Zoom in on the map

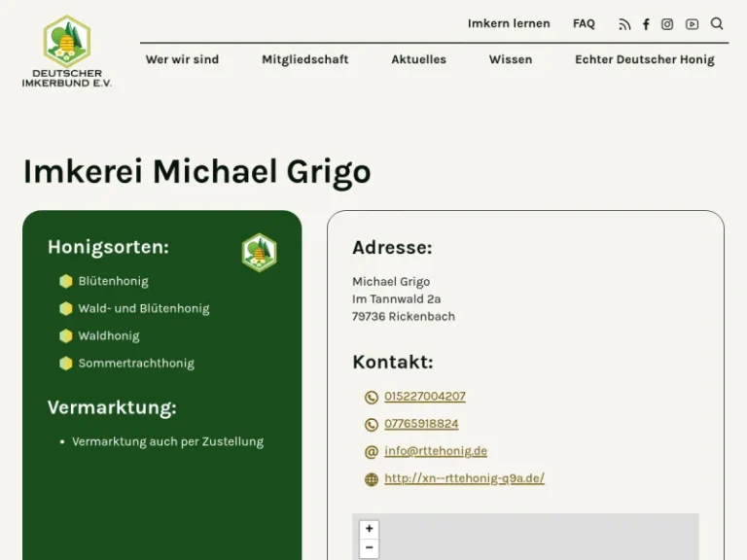coord(369,529)
